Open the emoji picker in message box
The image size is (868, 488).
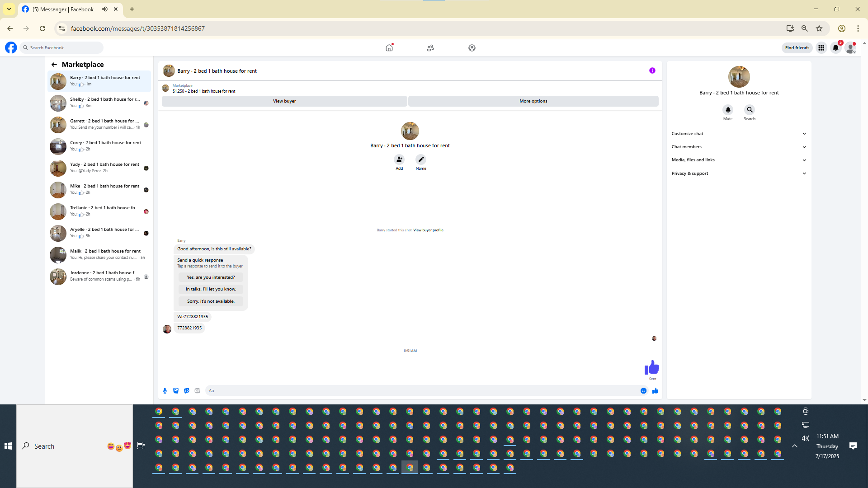tap(643, 391)
